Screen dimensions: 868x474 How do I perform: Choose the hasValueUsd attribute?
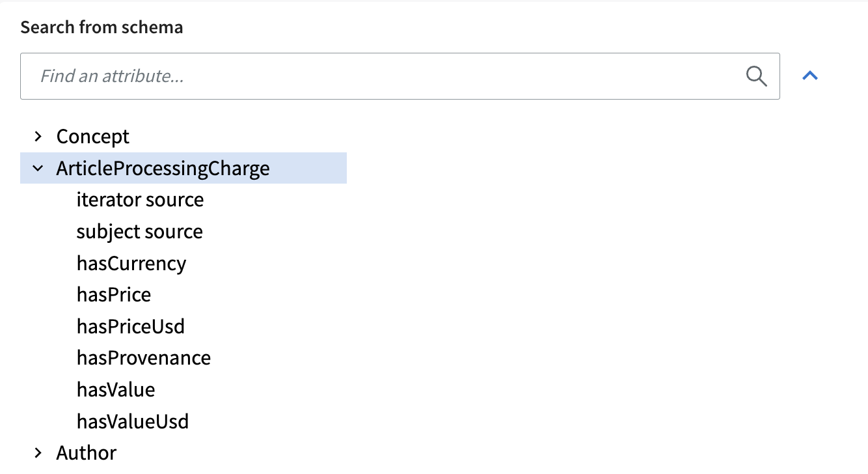click(x=133, y=421)
